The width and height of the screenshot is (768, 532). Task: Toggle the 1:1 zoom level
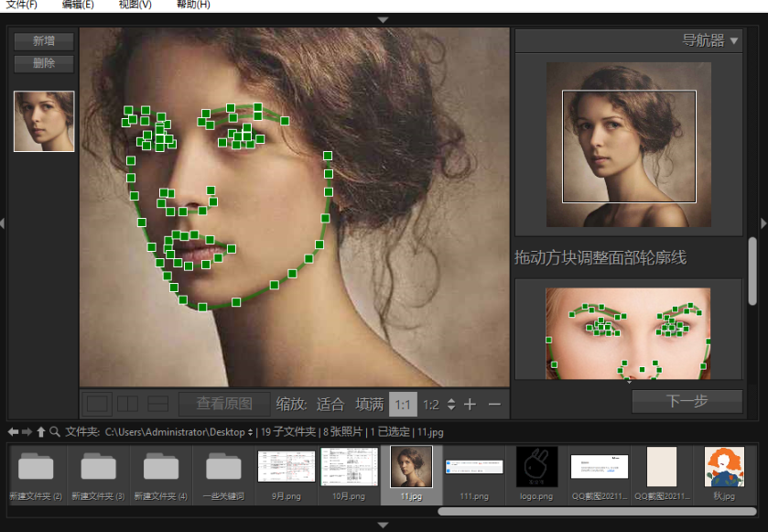click(401, 404)
